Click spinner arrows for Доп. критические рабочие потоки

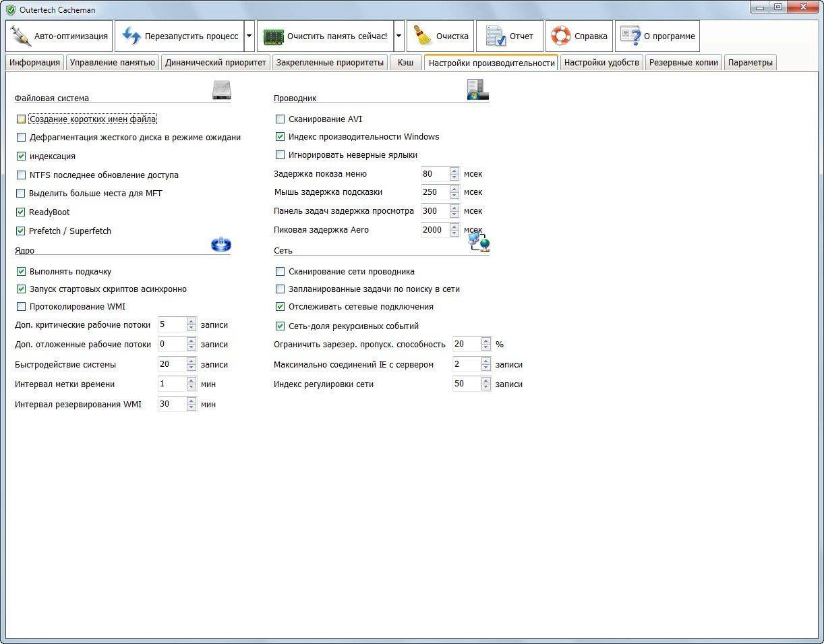[x=192, y=325]
